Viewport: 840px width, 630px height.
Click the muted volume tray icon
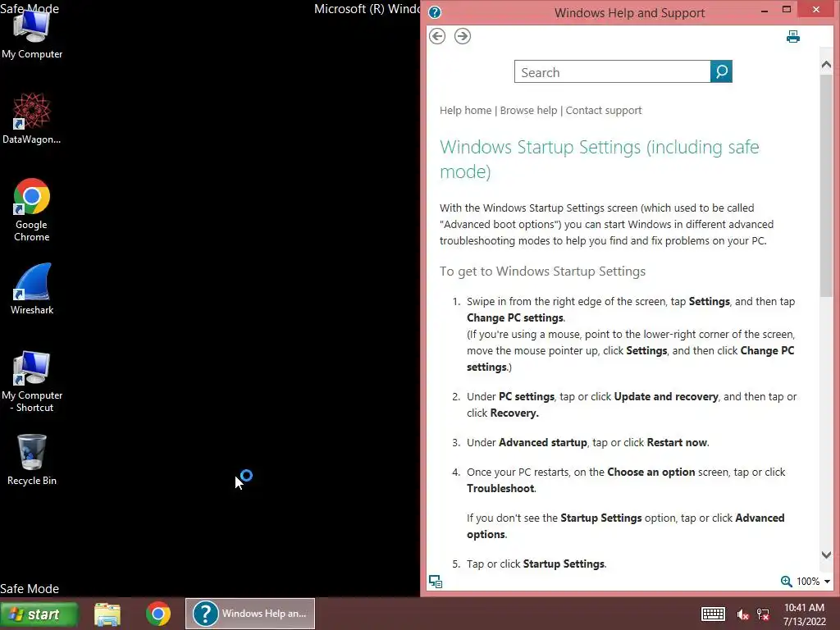pos(742,614)
